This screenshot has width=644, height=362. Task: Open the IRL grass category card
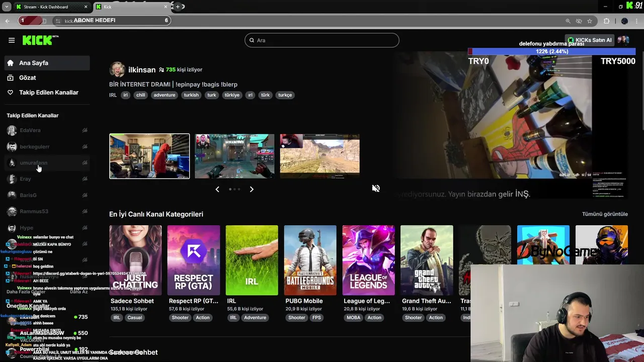252,260
